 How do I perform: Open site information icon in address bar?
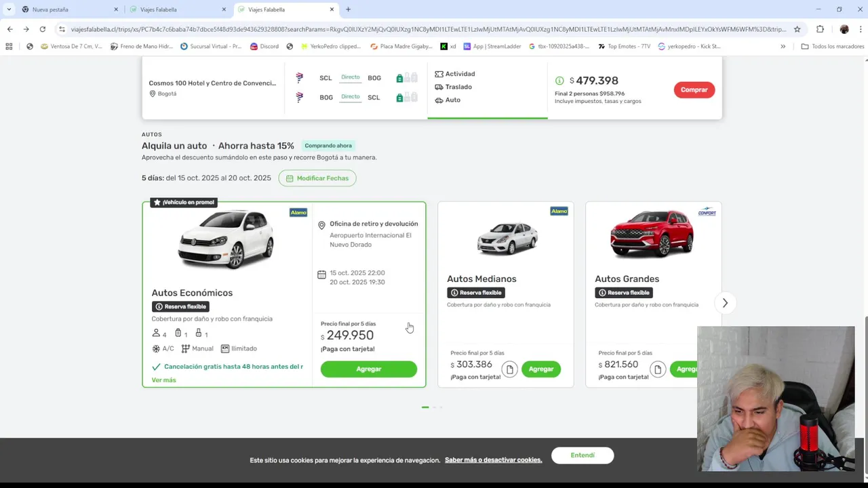click(x=62, y=29)
